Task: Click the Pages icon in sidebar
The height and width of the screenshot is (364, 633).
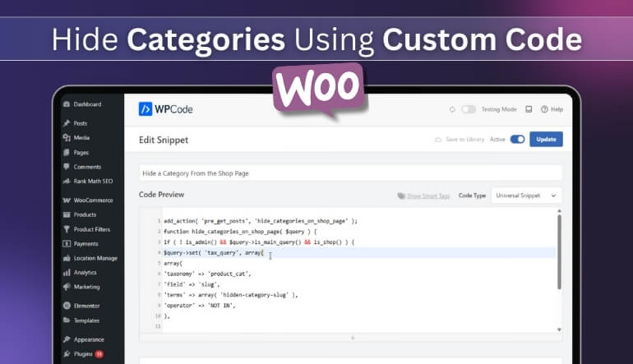Action: coord(67,153)
